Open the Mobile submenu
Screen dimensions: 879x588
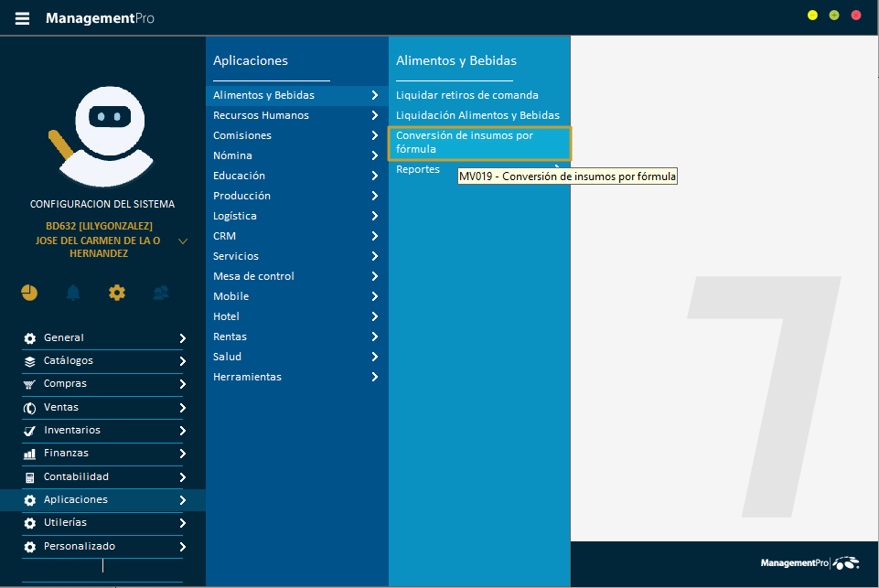click(x=297, y=296)
